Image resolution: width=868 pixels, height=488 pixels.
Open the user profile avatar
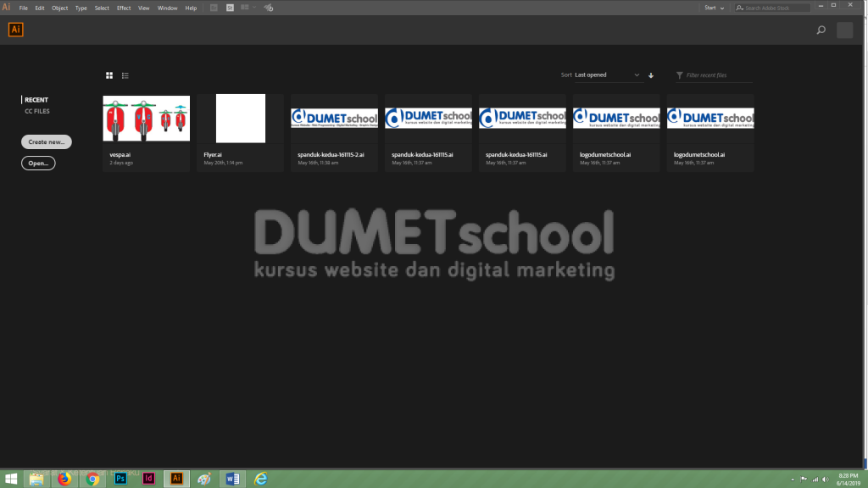(845, 30)
